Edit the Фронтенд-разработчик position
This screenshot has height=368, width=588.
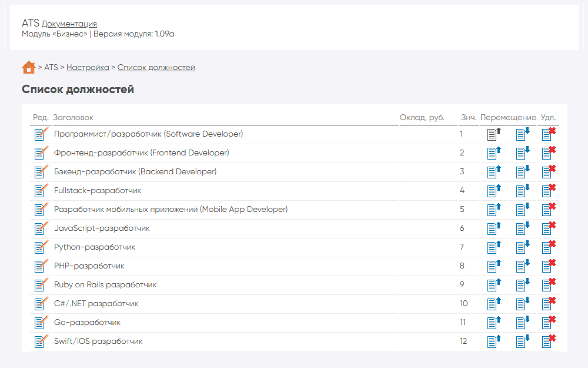41,153
